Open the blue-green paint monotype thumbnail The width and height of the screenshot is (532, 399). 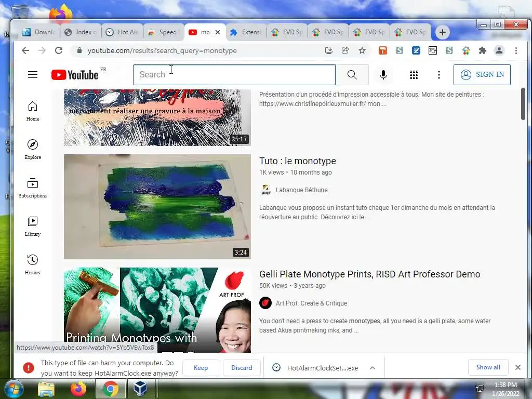(x=157, y=207)
